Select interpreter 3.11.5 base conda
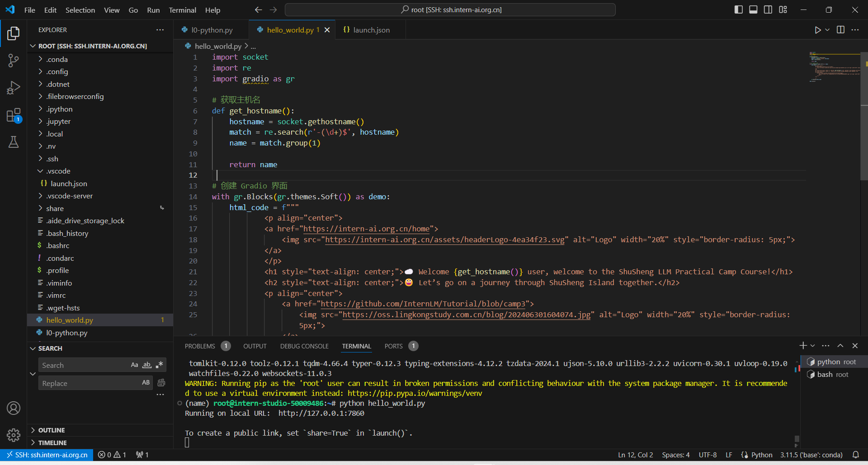 coord(811,455)
